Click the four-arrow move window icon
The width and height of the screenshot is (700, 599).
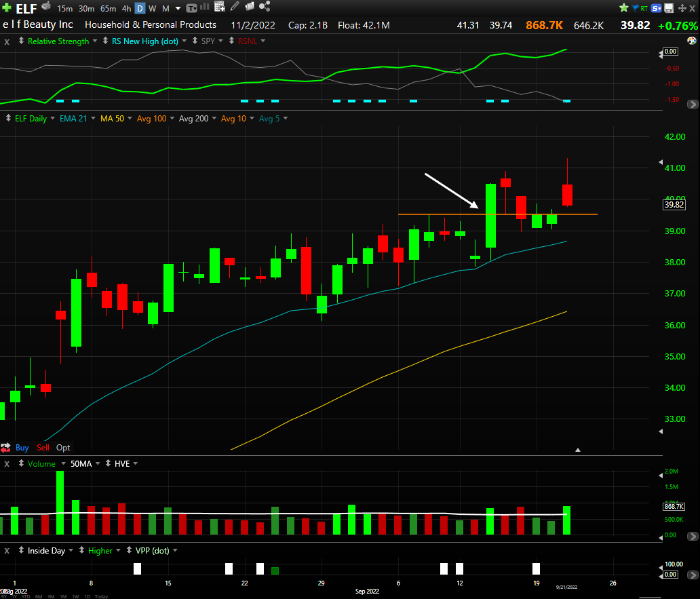pyautogui.click(x=682, y=8)
